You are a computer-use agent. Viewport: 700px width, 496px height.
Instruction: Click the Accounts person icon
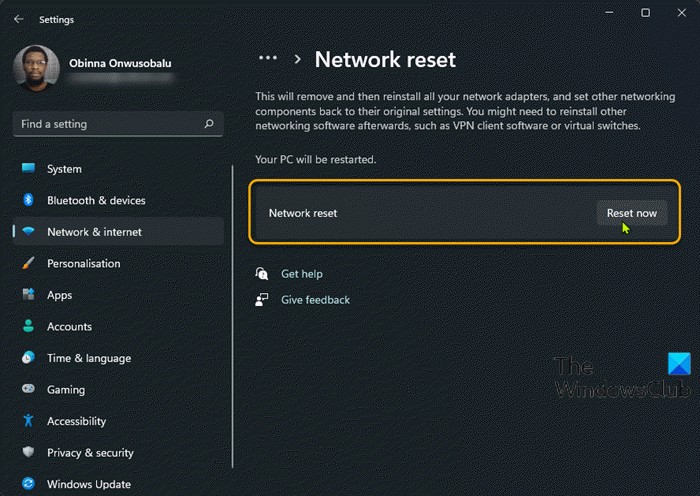tap(28, 327)
